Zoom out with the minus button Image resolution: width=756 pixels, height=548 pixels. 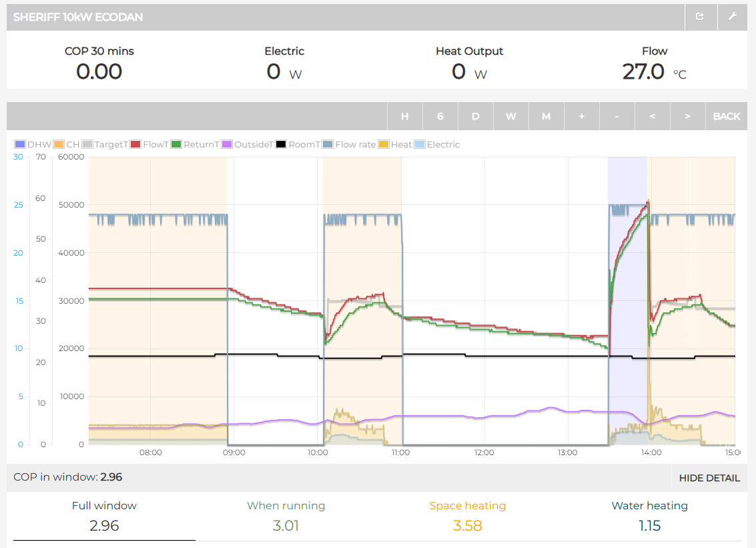[x=617, y=116]
